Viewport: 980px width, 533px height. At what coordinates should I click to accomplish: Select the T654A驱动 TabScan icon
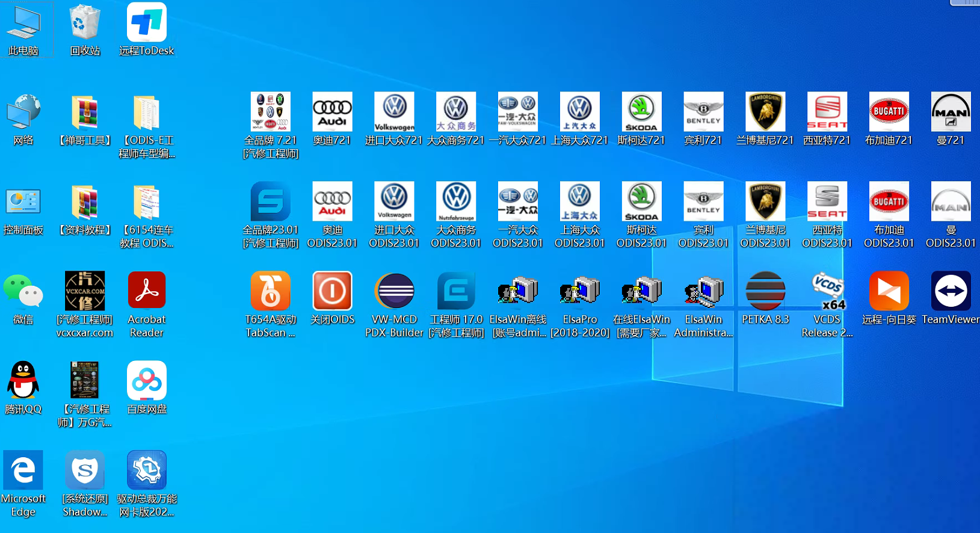click(270, 291)
